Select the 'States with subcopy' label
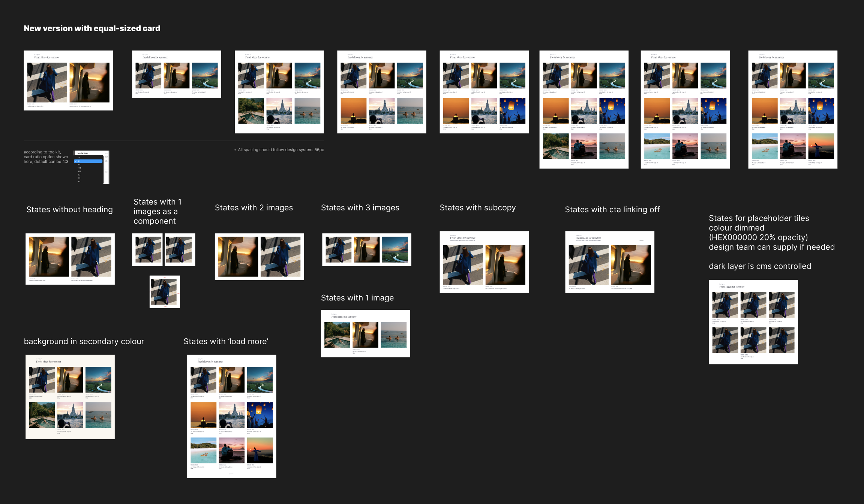864x504 pixels. point(478,208)
